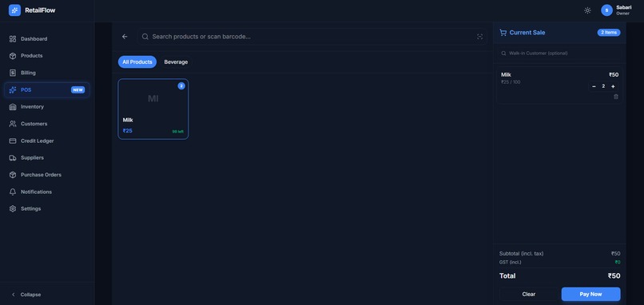Open the Inventory page
The width and height of the screenshot is (644, 305).
[47, 107]
